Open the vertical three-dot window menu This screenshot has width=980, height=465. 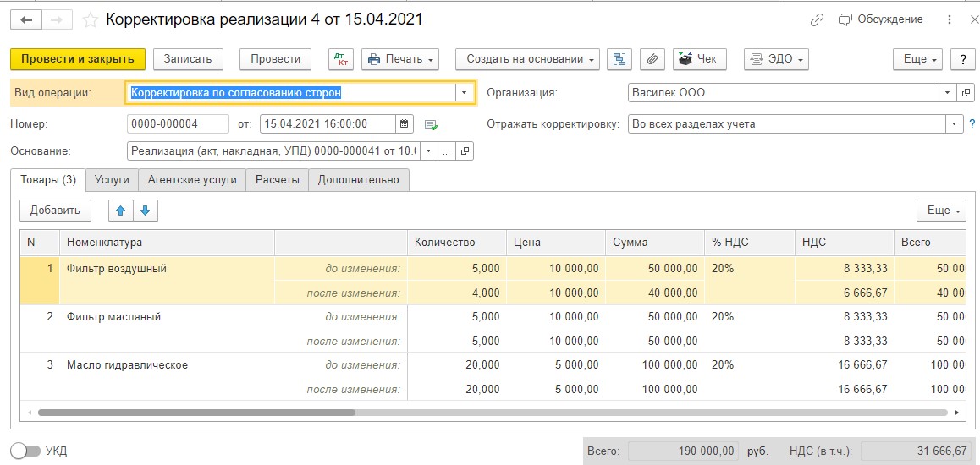click(950, 20)
